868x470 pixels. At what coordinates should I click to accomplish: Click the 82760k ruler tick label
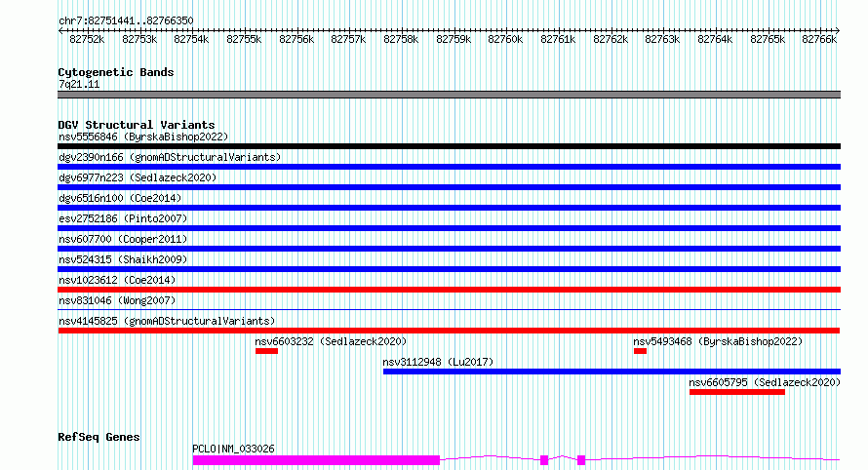505,39
